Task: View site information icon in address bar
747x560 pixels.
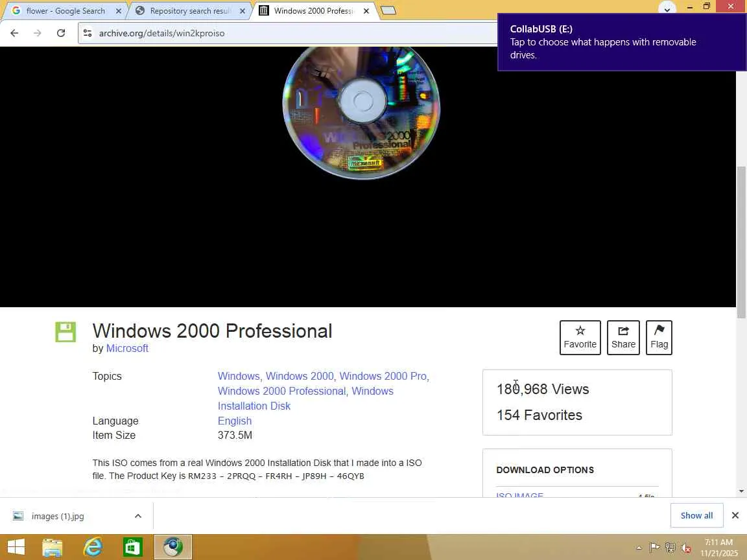Action: pos(88,33)
